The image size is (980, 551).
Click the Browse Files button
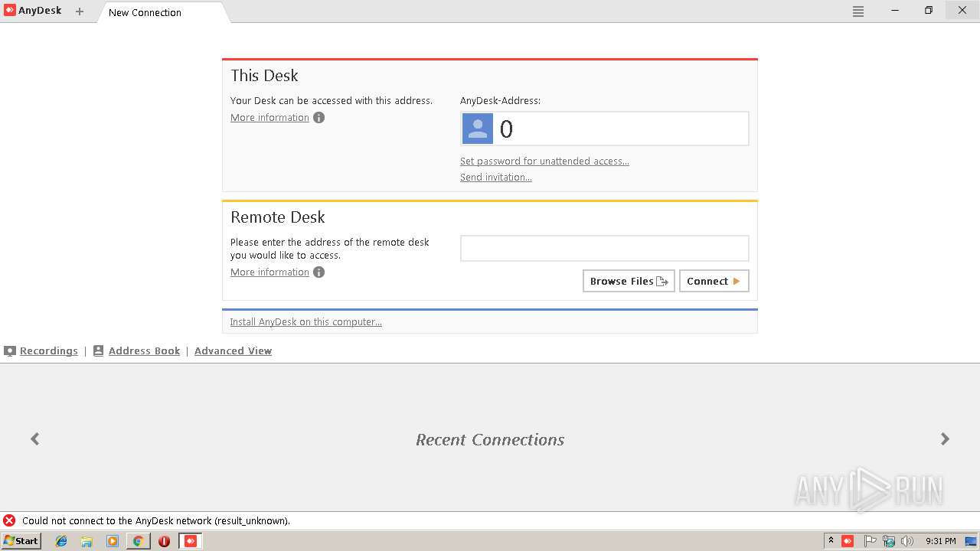[x=629, y=281]
